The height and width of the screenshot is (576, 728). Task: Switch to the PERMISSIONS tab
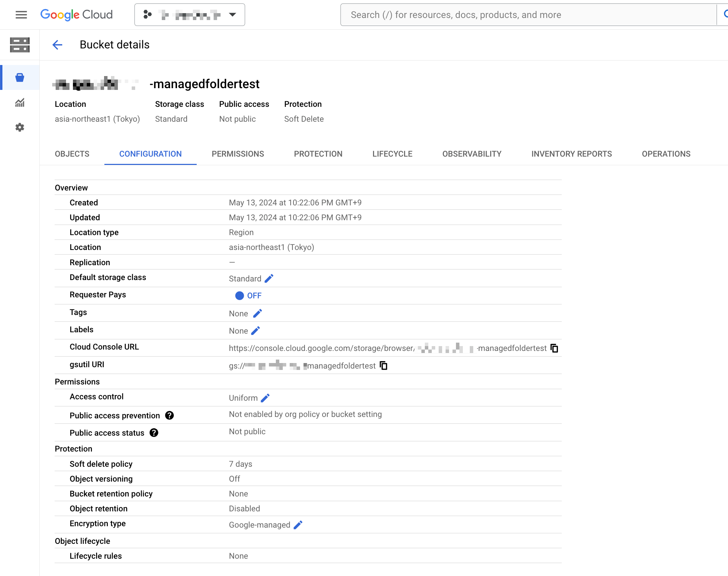tap(238, 154)
